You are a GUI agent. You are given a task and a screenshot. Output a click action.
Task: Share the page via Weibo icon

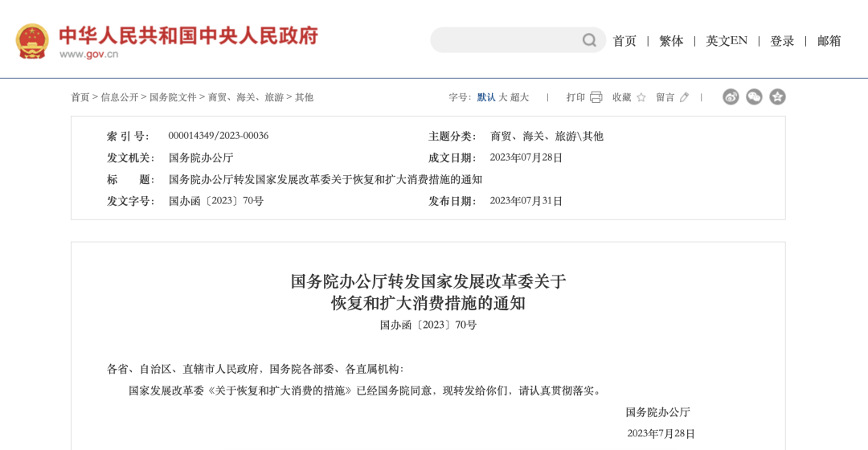731,97
